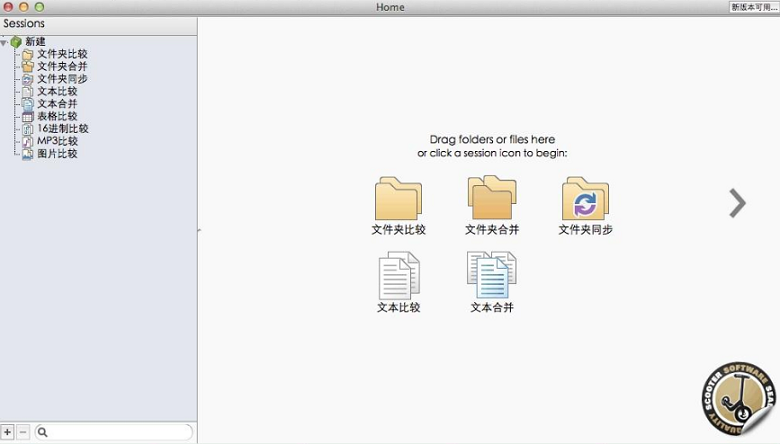This screenshot has width=780, height=444.
Task: Select 表格比较 in Sessions tree
Action: tap(57, 116)
